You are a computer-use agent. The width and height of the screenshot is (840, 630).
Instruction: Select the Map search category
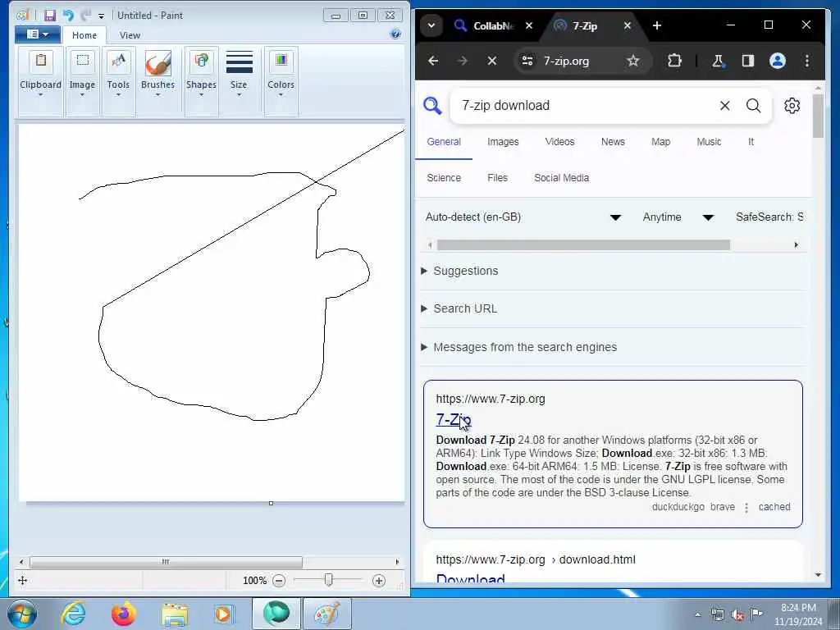coord(660,142)
